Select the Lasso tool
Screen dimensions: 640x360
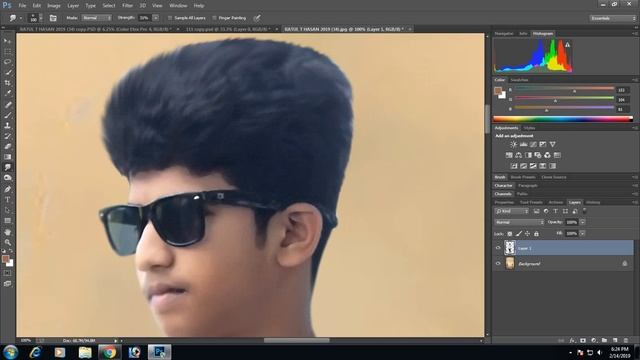(7, 62)
